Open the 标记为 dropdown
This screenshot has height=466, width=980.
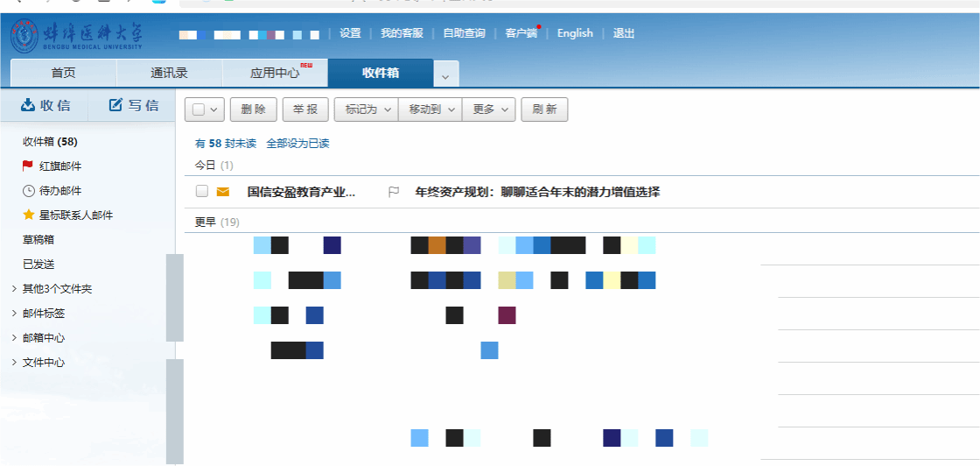366,109
